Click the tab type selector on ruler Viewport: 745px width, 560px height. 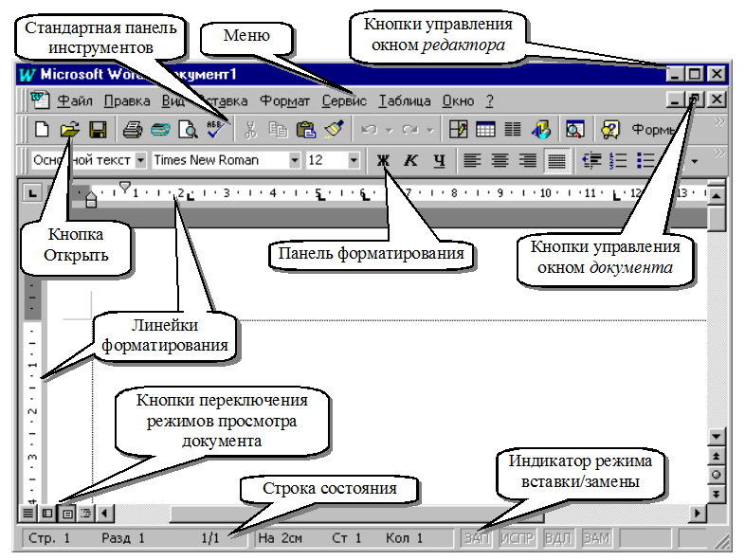pos(32,193)
